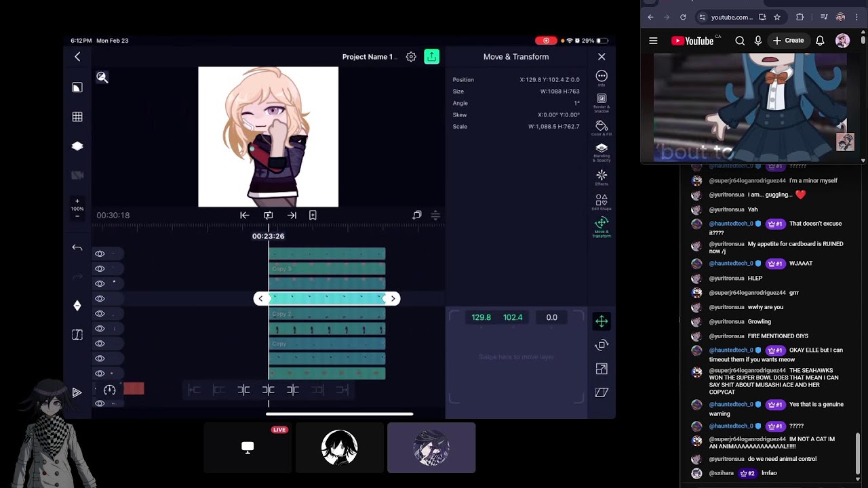
Task: Click the selected layer's left trim handle
Action: [260, 299]
